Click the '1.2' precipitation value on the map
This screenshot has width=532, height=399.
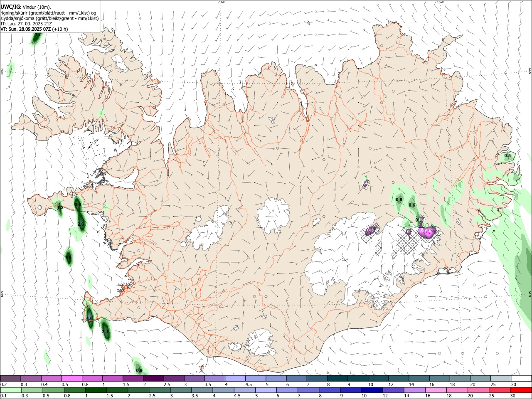[x=60, y=207]
